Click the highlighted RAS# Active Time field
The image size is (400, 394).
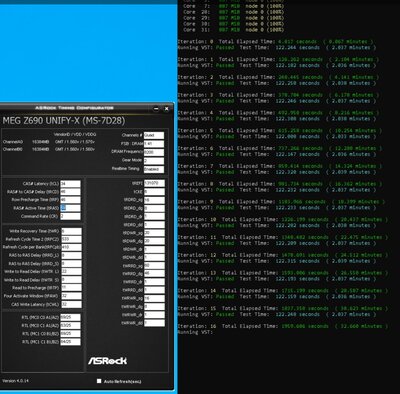(70, 208)
